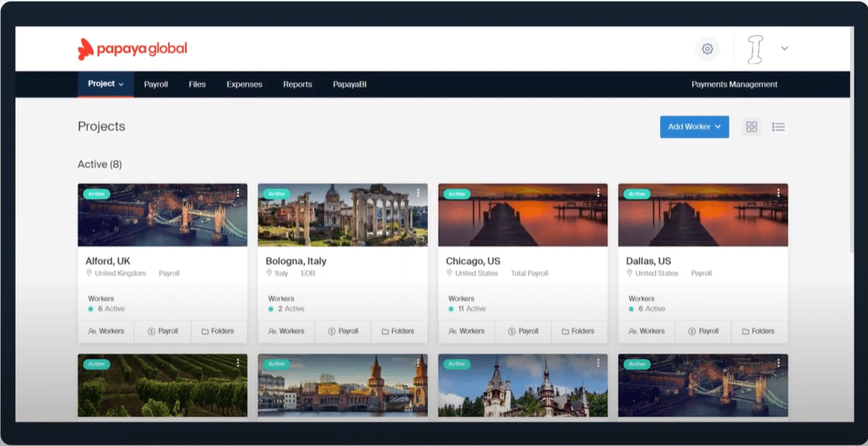Open the Files nav tab

(x=197, y=84)
